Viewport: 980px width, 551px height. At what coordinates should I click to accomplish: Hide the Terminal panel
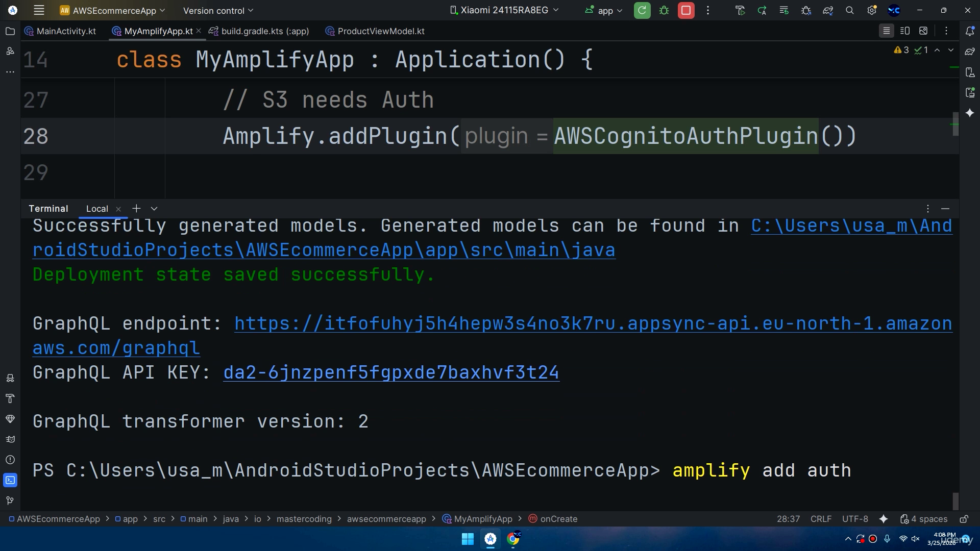pos(945,209)
